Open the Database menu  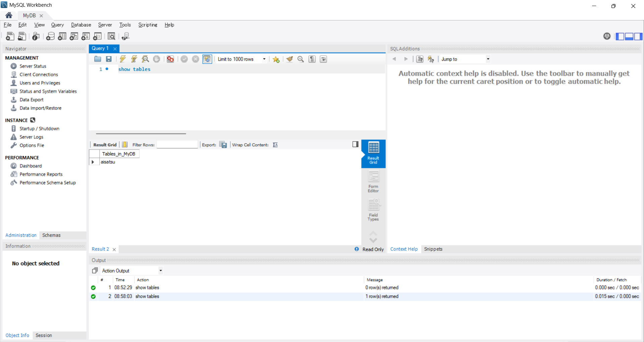(x=81, y=25)
